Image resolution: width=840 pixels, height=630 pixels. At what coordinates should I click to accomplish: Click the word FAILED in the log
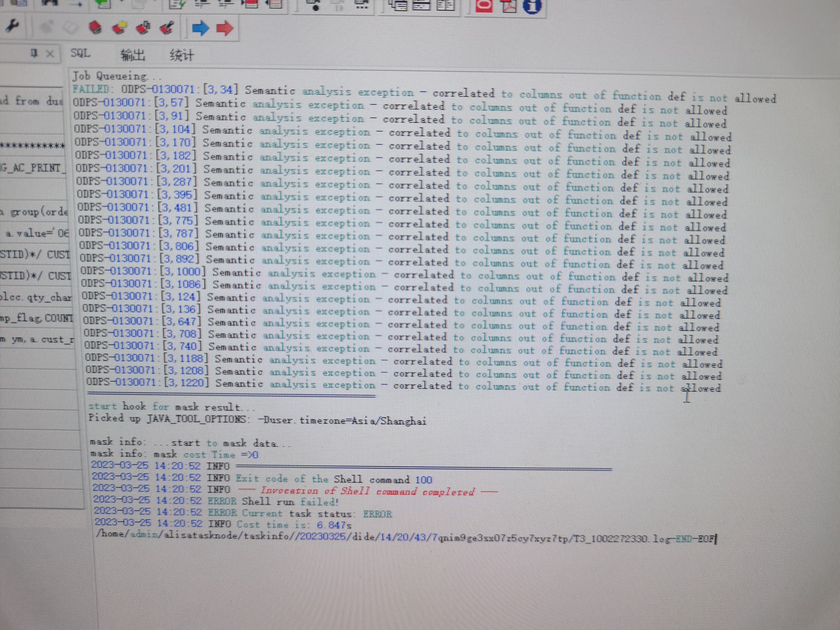tap(91, 89)
